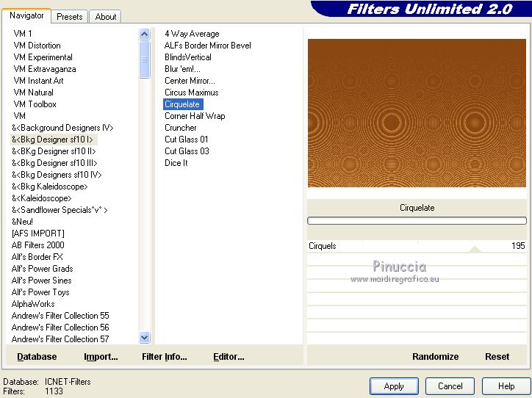This screenshot has height=398, width=532.
Task: Choose Alf's Power Toys category
Action: 40,292
